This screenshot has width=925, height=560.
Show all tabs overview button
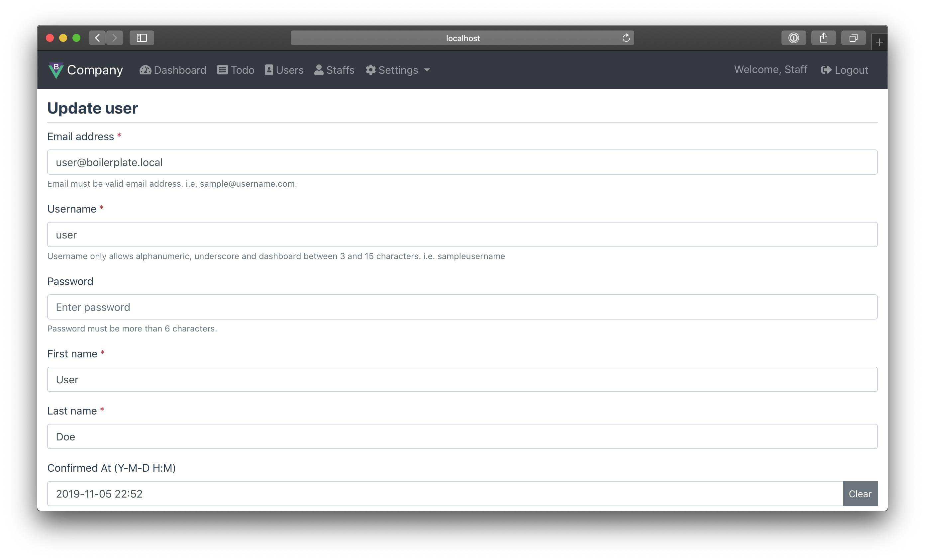[x=853, y=38]
